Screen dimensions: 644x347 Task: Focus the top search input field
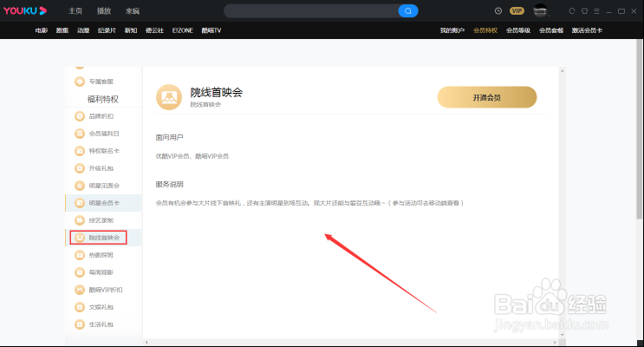click(311, 11)
